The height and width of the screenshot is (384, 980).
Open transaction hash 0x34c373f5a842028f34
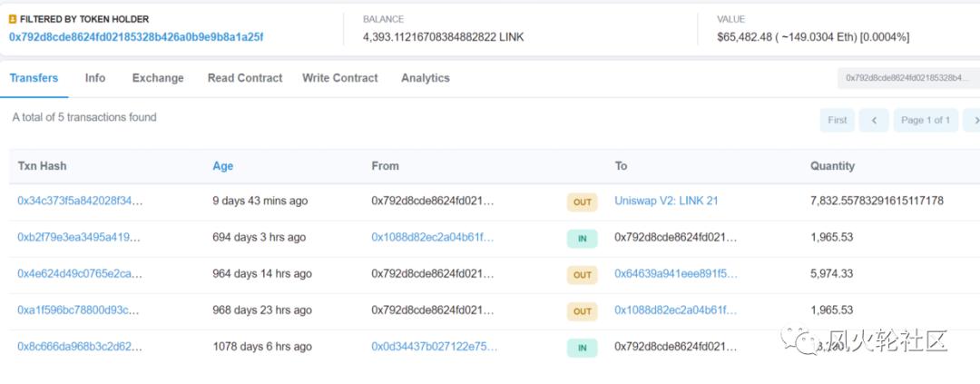(80, 201)
